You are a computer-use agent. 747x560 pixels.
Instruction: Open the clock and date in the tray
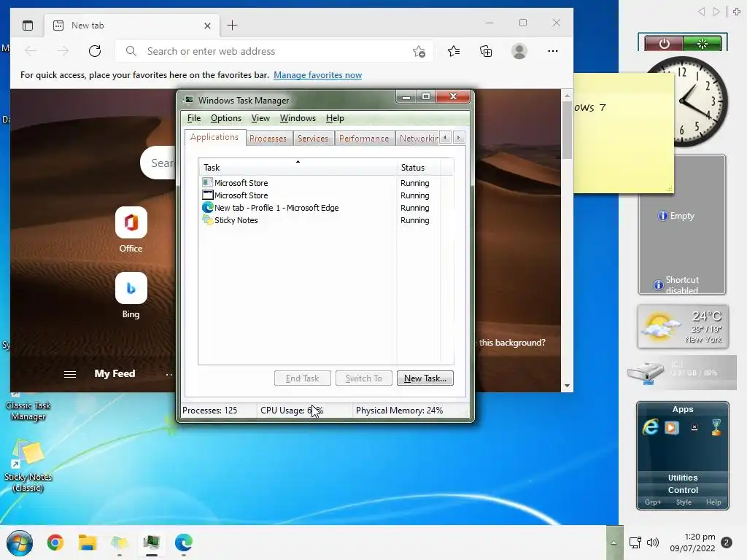(693, 542)
